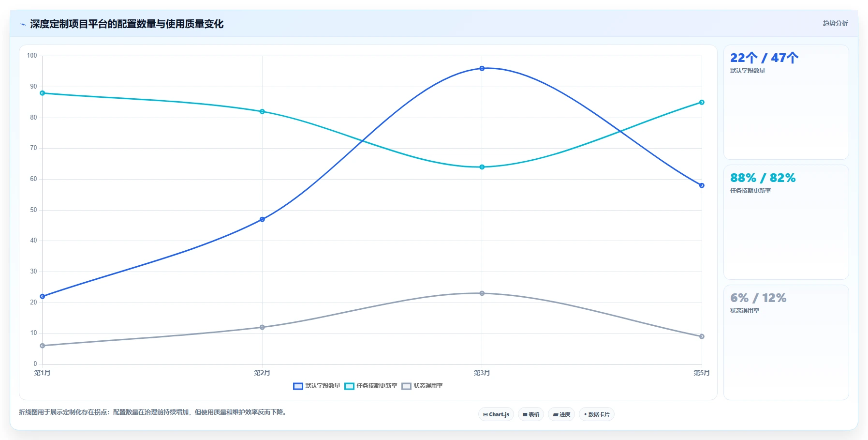
Task: Select the 数据卡片 chip
Action: (597, 414)
